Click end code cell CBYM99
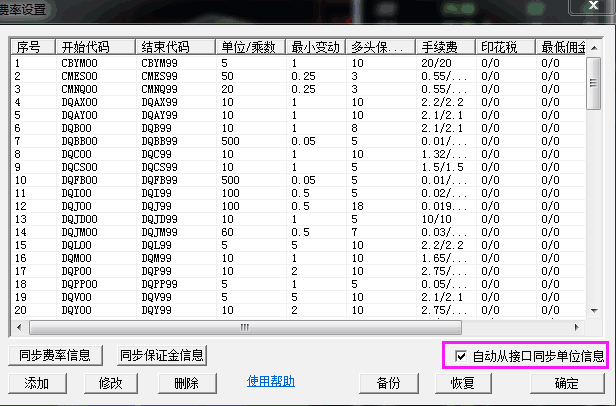616x406 pixels. 160,63
